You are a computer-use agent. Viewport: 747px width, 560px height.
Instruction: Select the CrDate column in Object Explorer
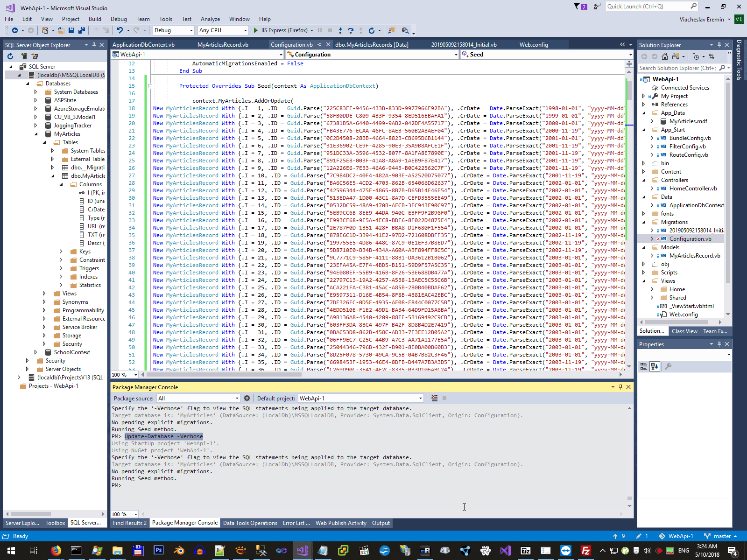[96, 210]
